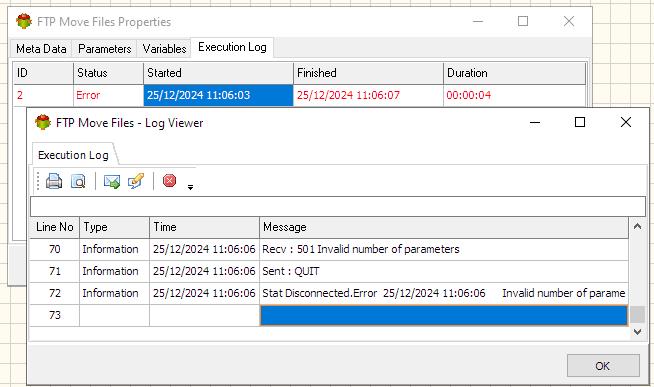Click the empty filter field above log table
This screenshot has height=387, width=654.
(337, 206)
